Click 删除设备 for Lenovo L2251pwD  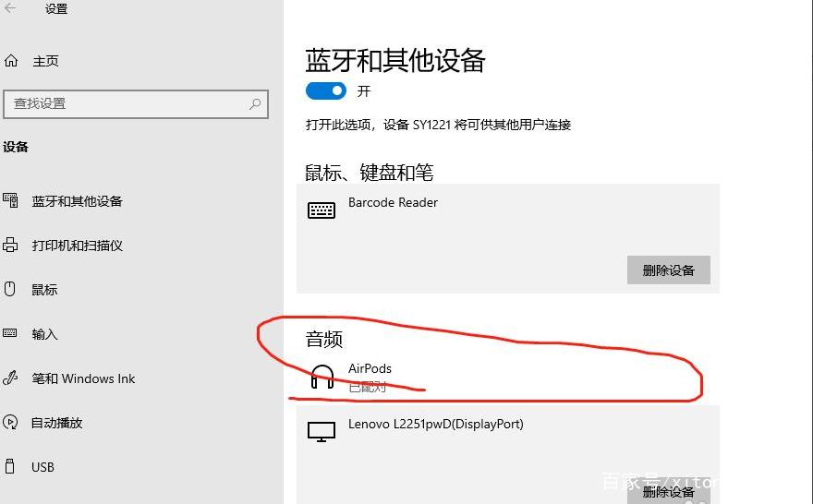pos(668,492)
